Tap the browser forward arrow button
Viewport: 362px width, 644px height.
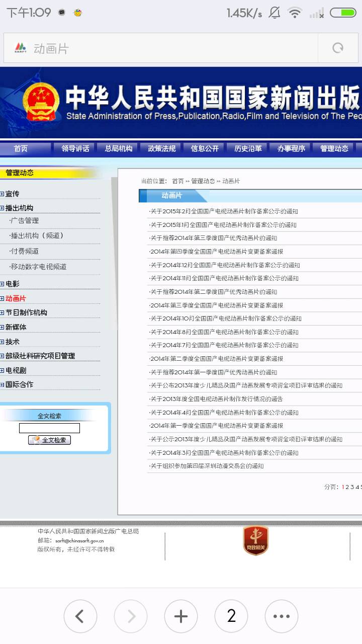130,616
